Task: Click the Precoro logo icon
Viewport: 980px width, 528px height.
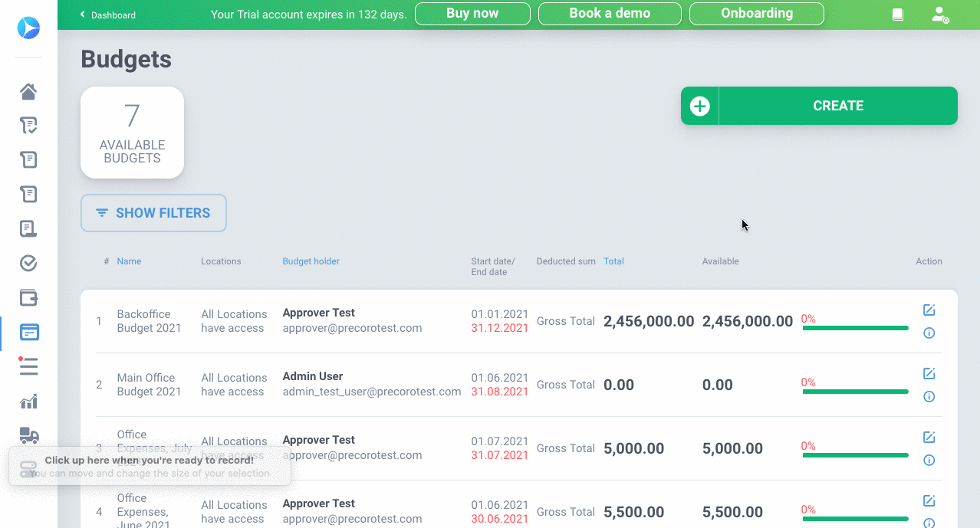Action: [x=28, y=28]
